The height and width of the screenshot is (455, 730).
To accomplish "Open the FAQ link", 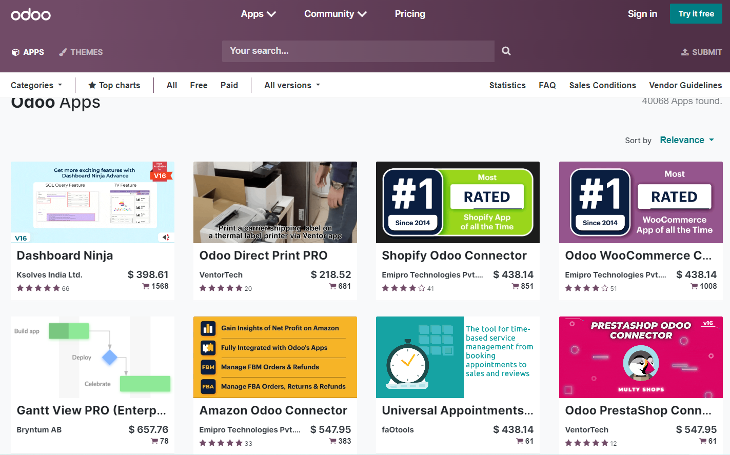I will pyautogui.click(x=547, y=85).
